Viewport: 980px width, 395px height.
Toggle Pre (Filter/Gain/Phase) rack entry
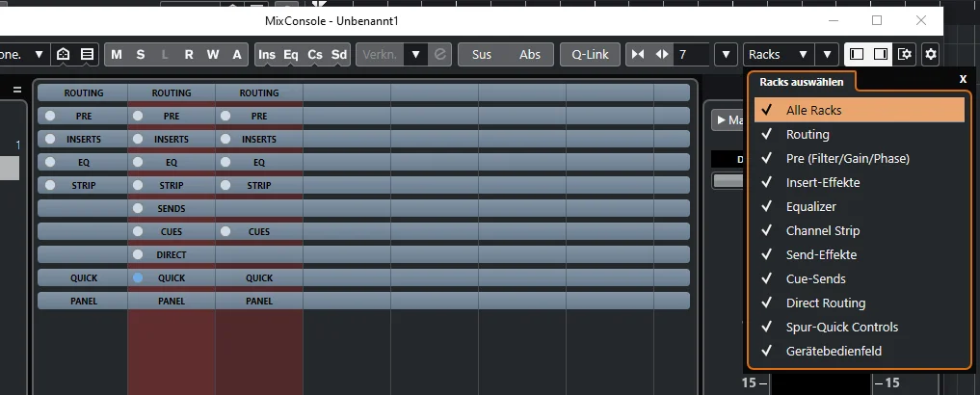coord(860,158)
